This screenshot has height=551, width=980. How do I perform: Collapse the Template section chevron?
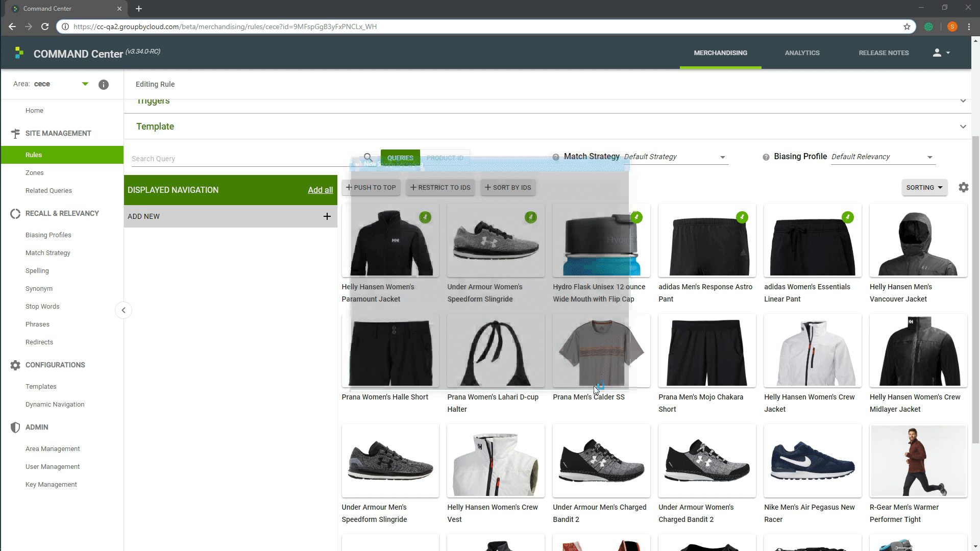click(963, 127)
